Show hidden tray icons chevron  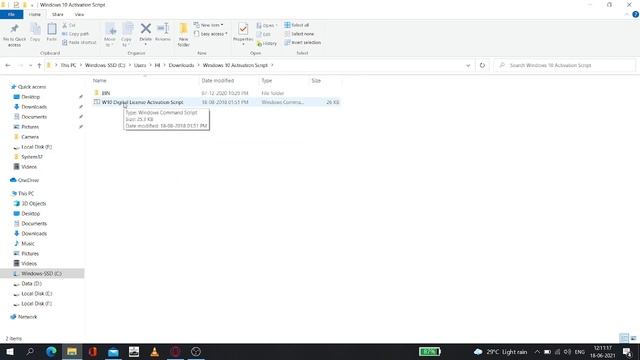(537, 352)
